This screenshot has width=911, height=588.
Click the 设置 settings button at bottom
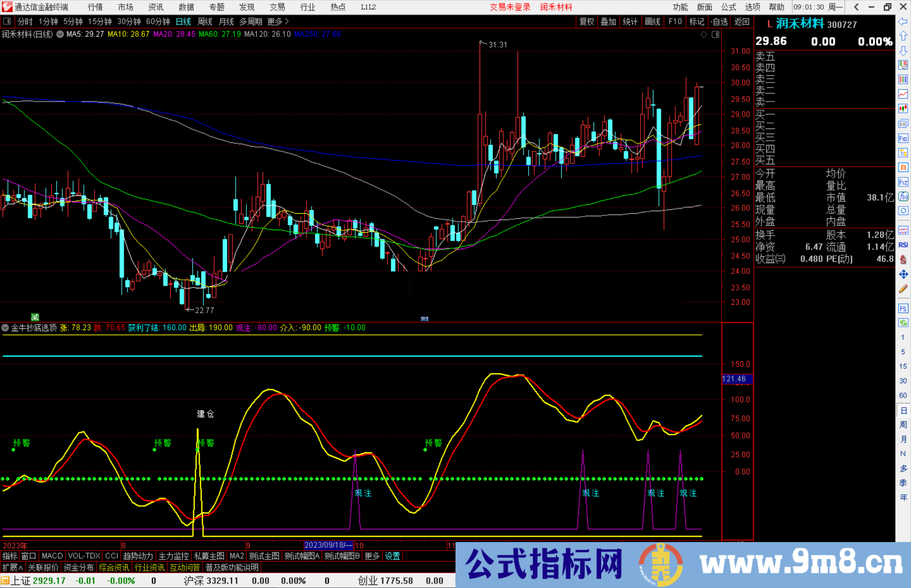392,556
